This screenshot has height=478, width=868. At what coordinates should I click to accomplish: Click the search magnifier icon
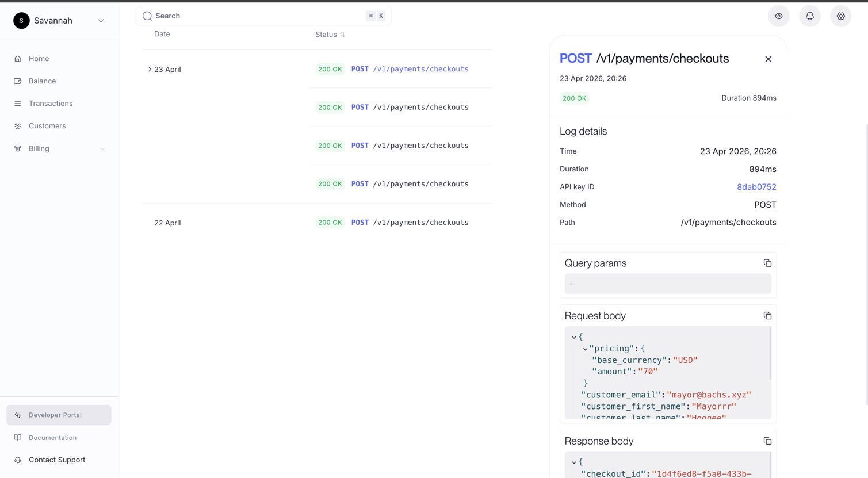click(x=147, y=16)
